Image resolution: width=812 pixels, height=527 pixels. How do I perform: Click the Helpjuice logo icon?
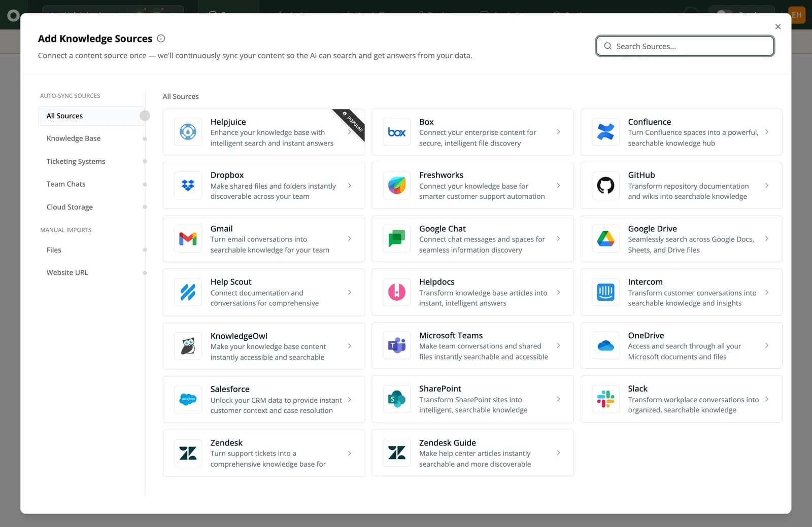[188, 132]
